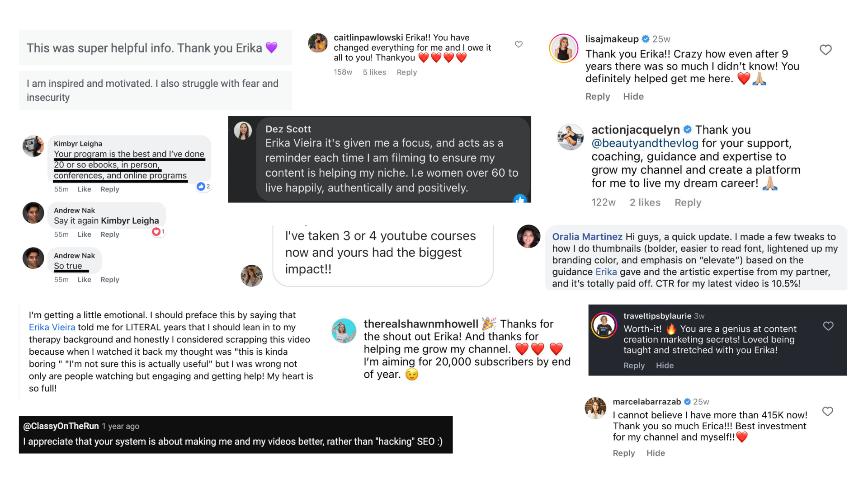The width and height of the screenshot is (868, 488).
Task: Hide lisajmakeup's comment
Action: coord(633,97)
